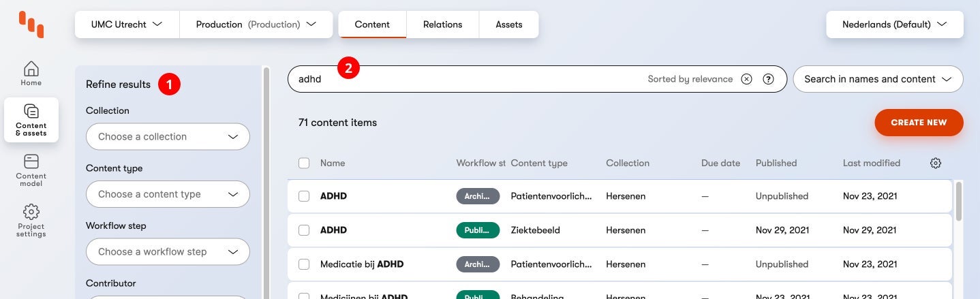980x299 pixels.
Task: Open the Content model section
Action: click(31, 170)
